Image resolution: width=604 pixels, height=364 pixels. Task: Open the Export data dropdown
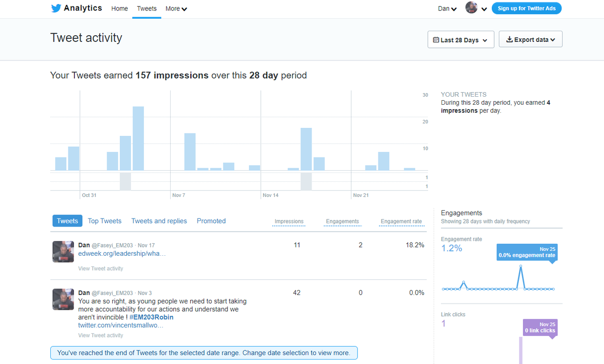[531, 39]
